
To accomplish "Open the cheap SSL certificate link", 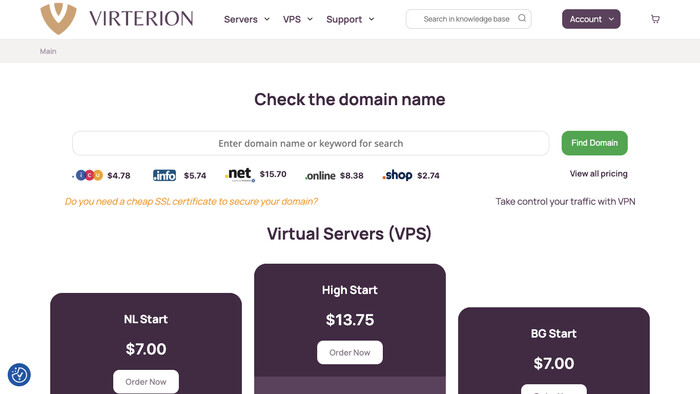I will point(191,201).
